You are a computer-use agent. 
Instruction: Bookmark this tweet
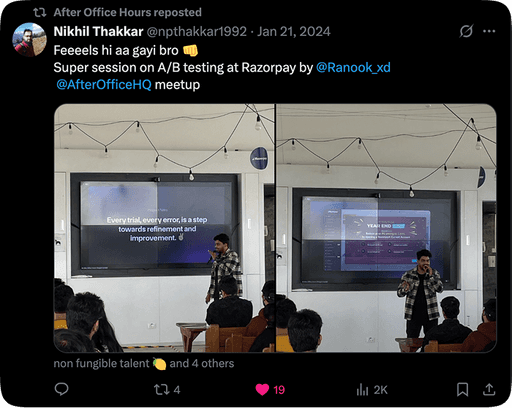click(x=462, y=389)
